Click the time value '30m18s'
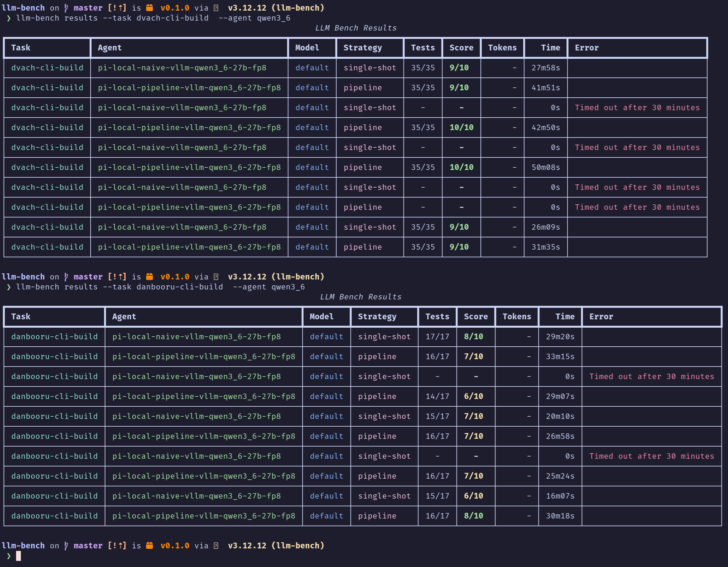Viewport: 728px width, 567px height. click(x=560, y=516)
